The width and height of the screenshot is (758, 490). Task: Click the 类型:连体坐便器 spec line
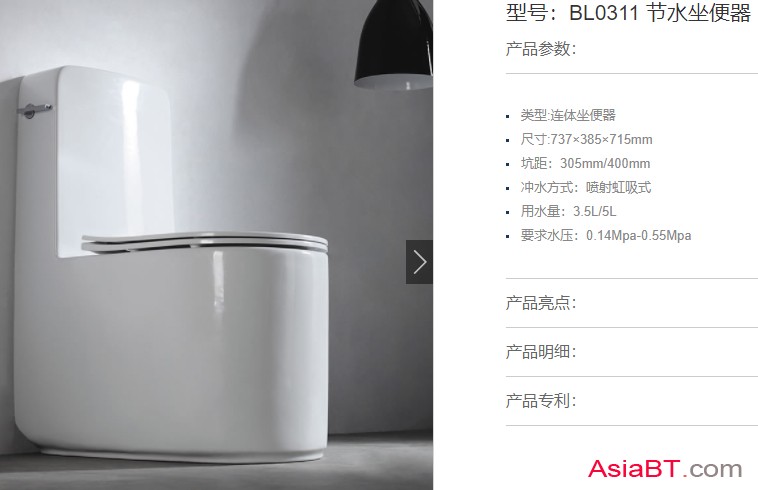tap(568, 115)
